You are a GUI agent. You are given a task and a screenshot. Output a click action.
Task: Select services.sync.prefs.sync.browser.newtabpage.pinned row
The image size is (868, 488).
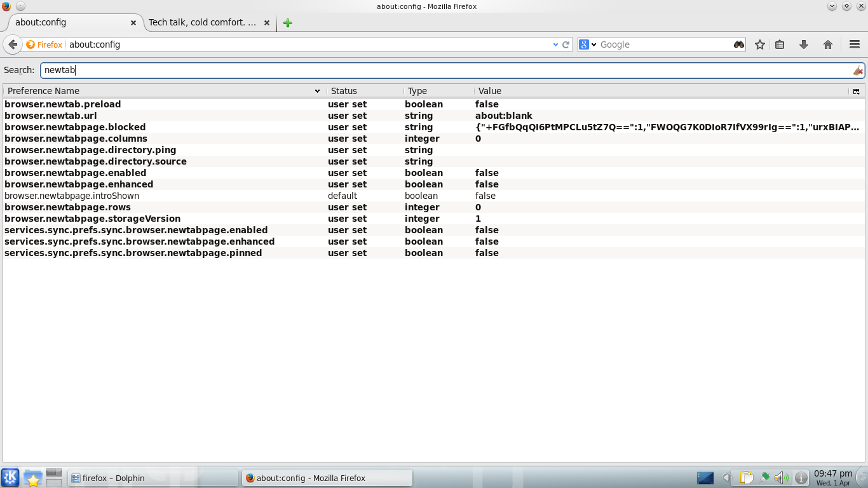(x=433, y=253)
